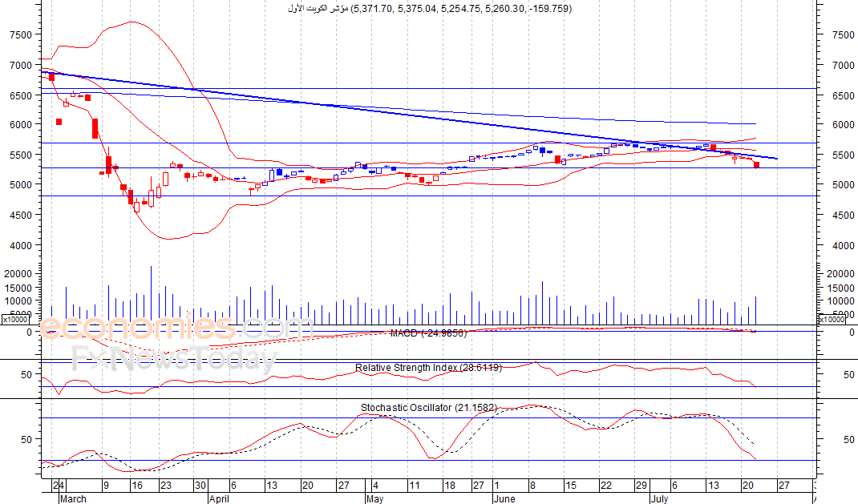Click the economies.com watermark

coord(176,327)
